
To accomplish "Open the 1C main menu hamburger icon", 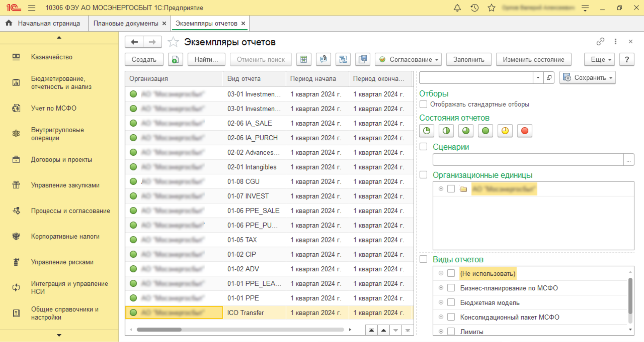I will [32, 8].
